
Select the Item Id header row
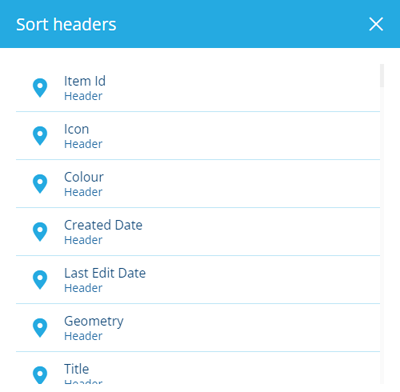pos(198,88)
